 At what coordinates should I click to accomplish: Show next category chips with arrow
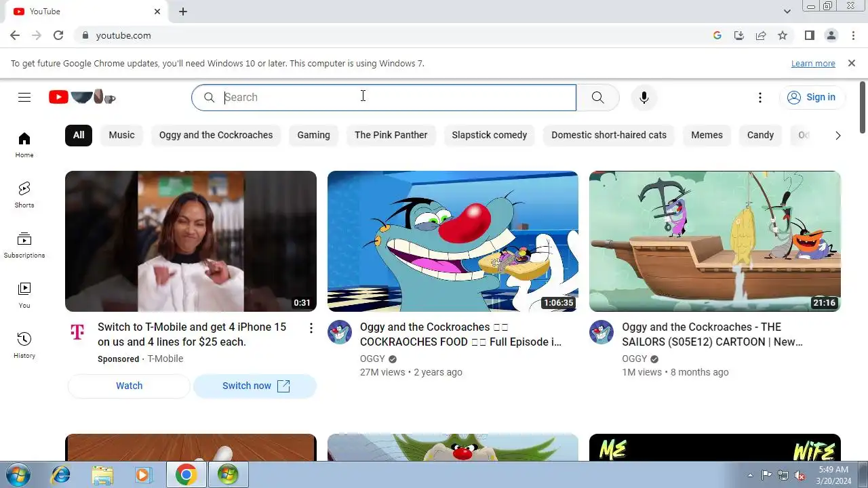click(x=838, y=136)
